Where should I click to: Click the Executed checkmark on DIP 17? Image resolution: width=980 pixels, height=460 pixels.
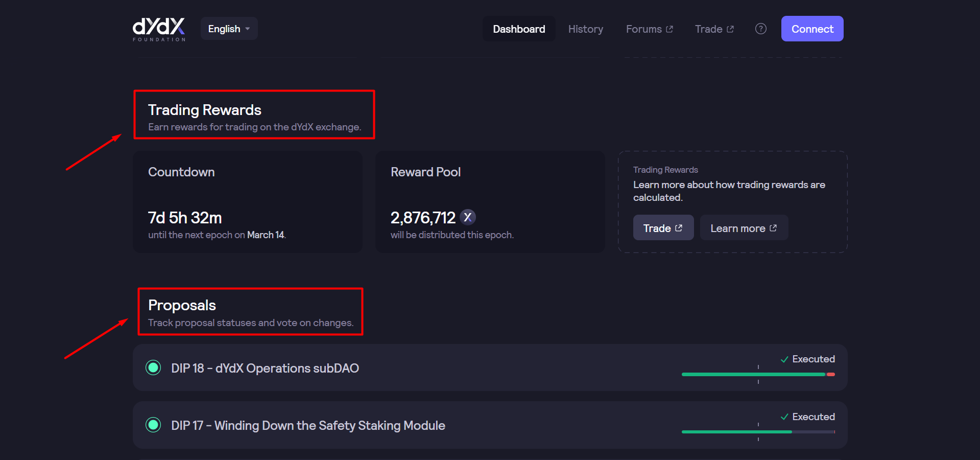click(x=784, y=417)
